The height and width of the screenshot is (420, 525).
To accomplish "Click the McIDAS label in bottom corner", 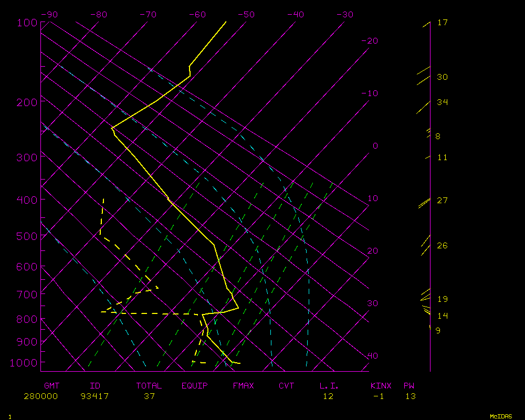I will pyautogui.click(x=501, y=416).
